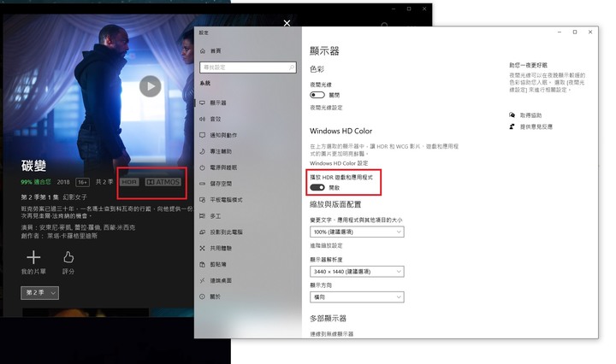Open 電源與睡眠 settings
Screen dimensions: 616x364
[x=223, y=167]
